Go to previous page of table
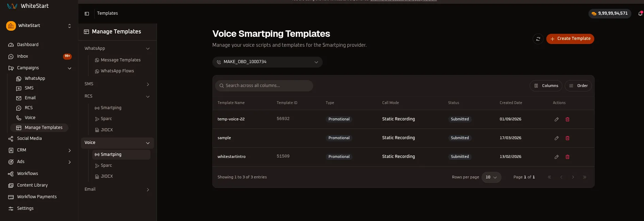 (561, 177)
